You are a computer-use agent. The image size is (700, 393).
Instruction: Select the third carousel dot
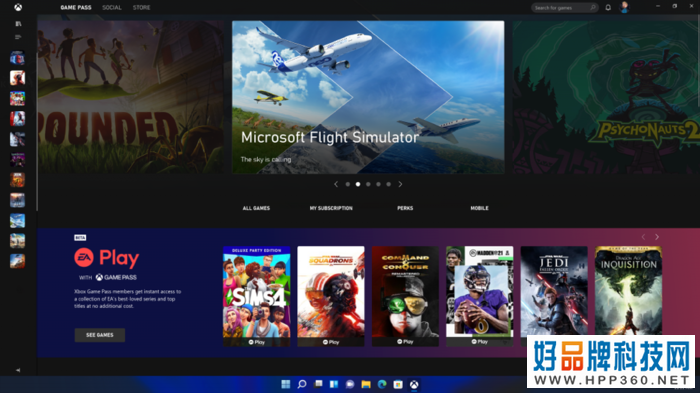[368, 184]
